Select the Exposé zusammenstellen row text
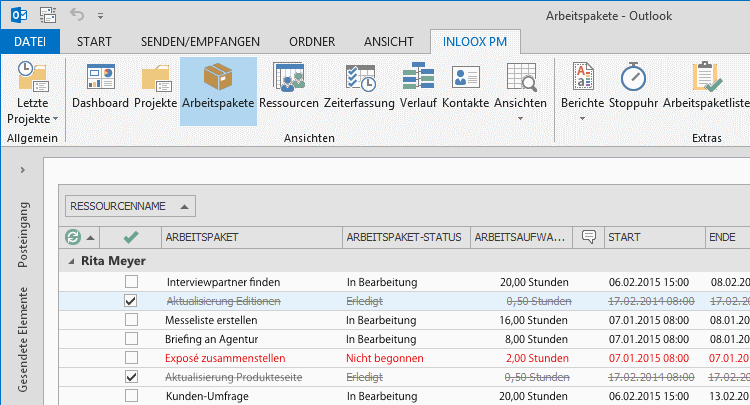The height and width of the screenshot is (405, 750). [x=225, y=358]
